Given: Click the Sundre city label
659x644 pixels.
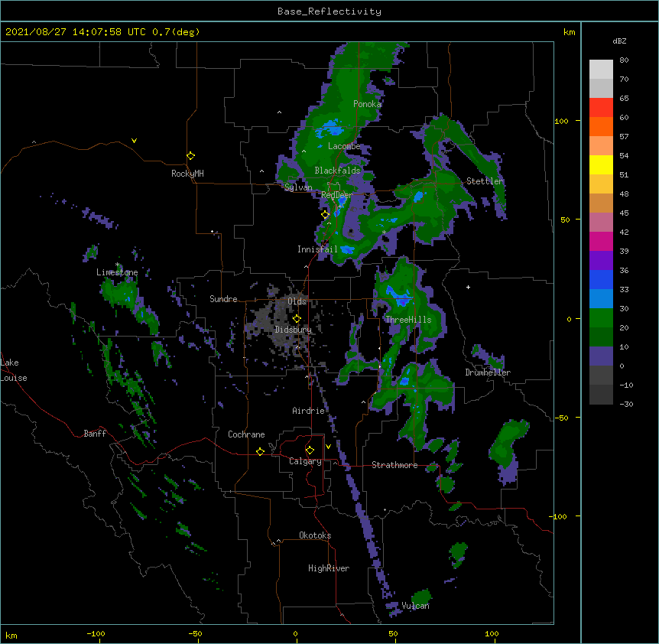Looking at the screenshot, I should 223,299.
